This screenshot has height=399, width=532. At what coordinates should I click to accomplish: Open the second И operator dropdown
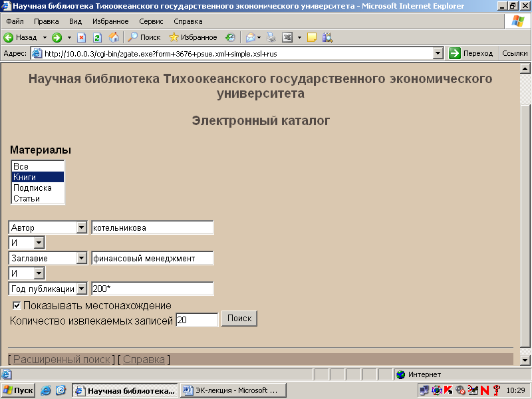pyautogui.click(x=39, y=273)
